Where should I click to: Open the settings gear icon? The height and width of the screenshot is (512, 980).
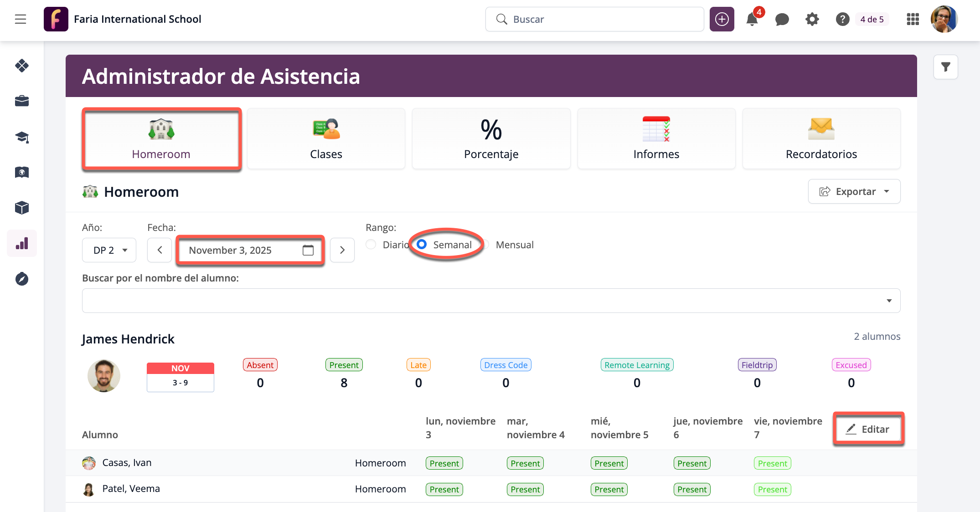click(x=812, y=19)
